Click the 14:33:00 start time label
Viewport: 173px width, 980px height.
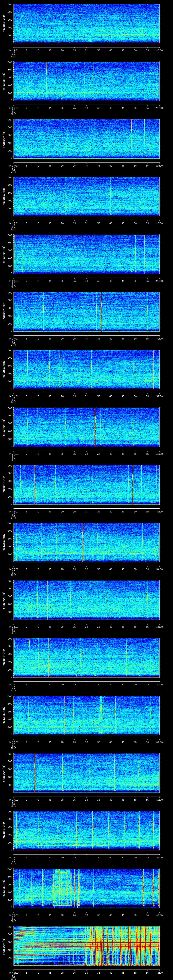pos(13,569)
